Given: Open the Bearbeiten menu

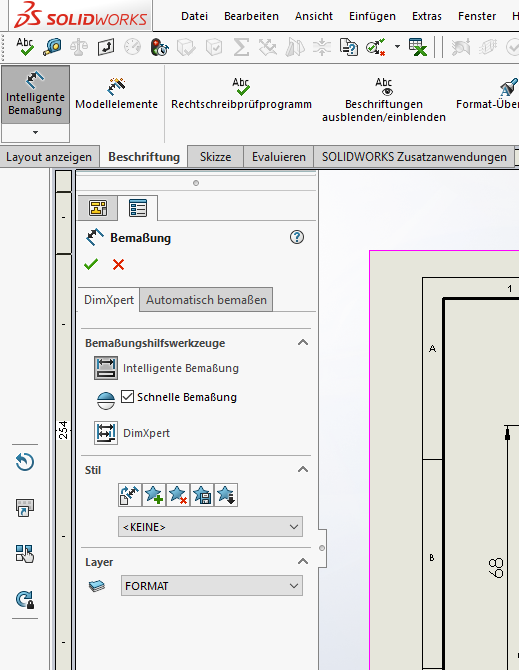Looking at the screenshot, I should click(251, 16).
